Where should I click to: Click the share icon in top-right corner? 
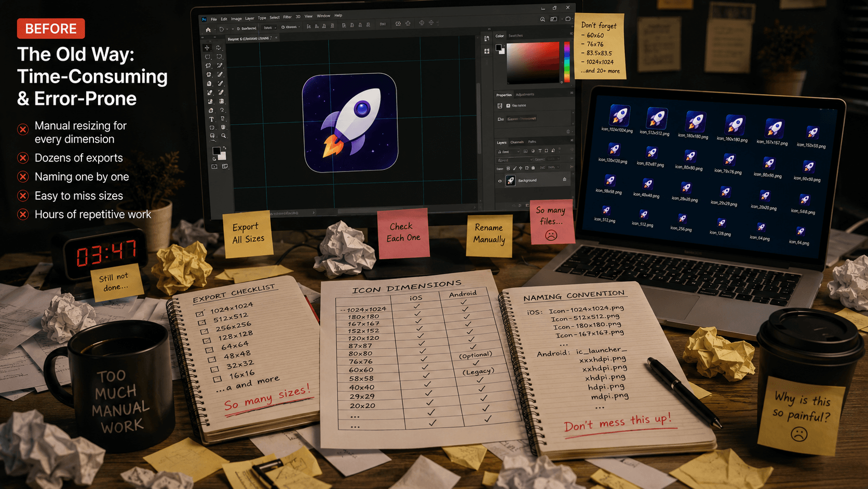tap(568, 19)
